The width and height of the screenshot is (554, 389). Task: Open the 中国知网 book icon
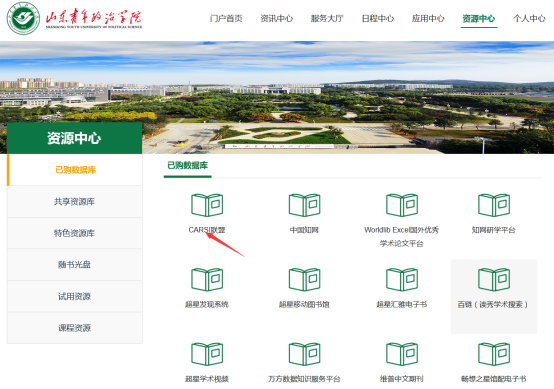coord(304,205)
